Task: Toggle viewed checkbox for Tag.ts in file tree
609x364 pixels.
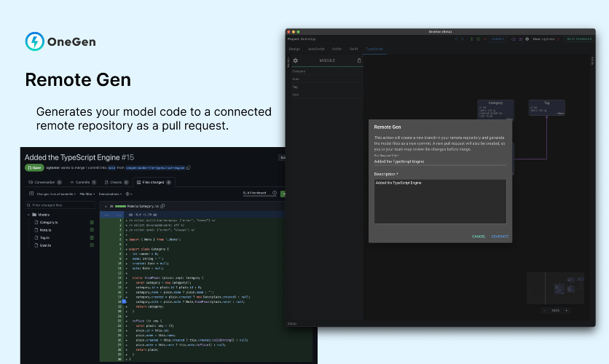Action: coord(92,239)
